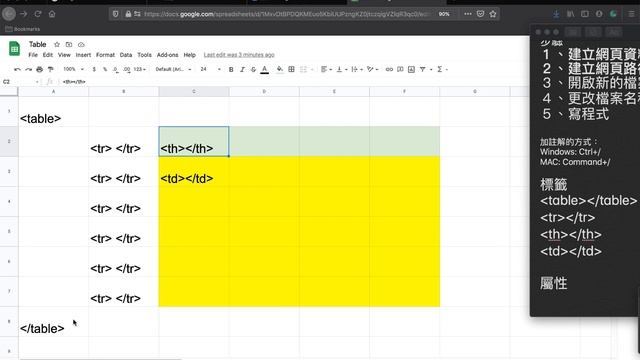
Task: Open the File menu
Action: coord(33,55)
